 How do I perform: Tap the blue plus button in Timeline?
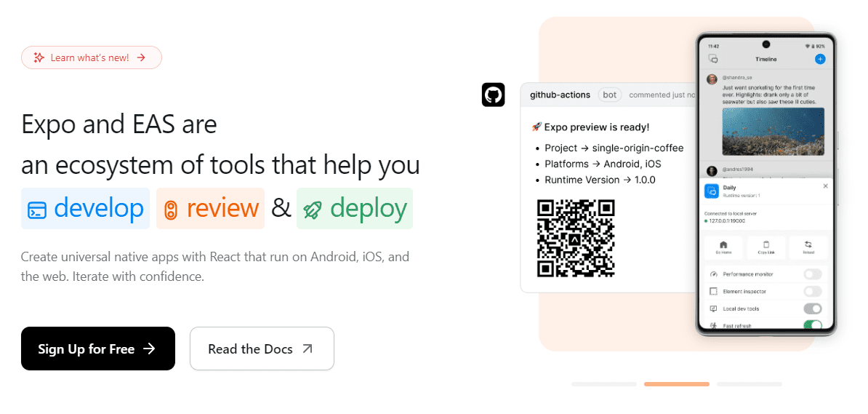click(820, 60)
